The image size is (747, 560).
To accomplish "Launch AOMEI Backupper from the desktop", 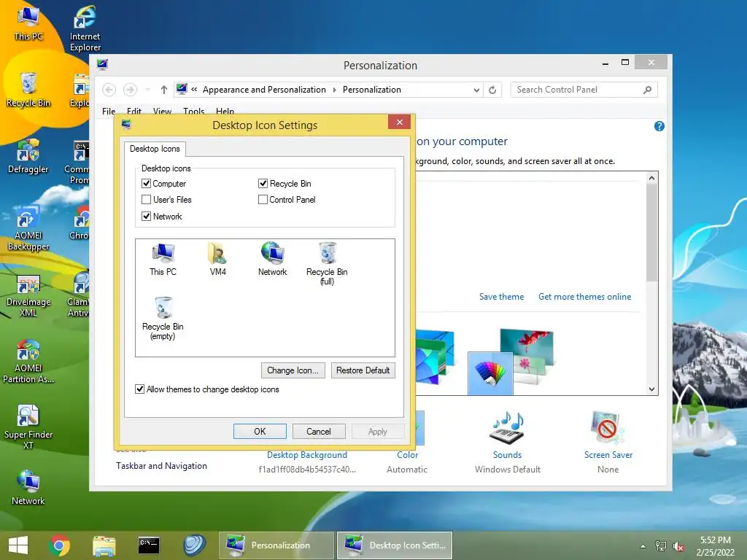I will [x=28, y=228].
